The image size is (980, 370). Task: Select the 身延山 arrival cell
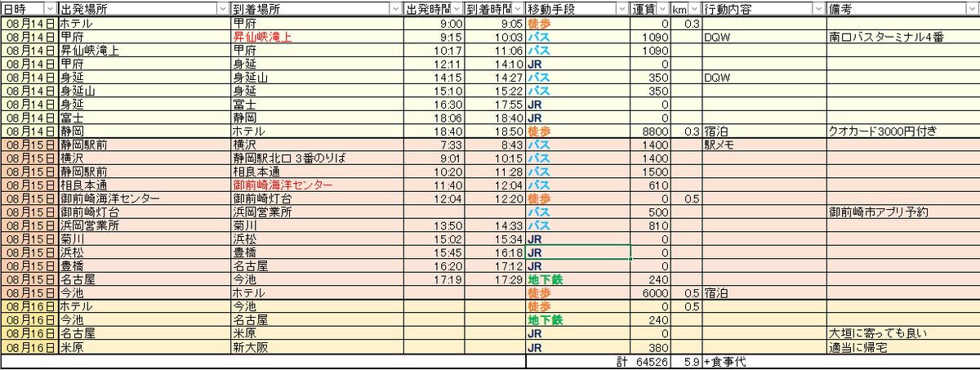click(x=318, y=78)
